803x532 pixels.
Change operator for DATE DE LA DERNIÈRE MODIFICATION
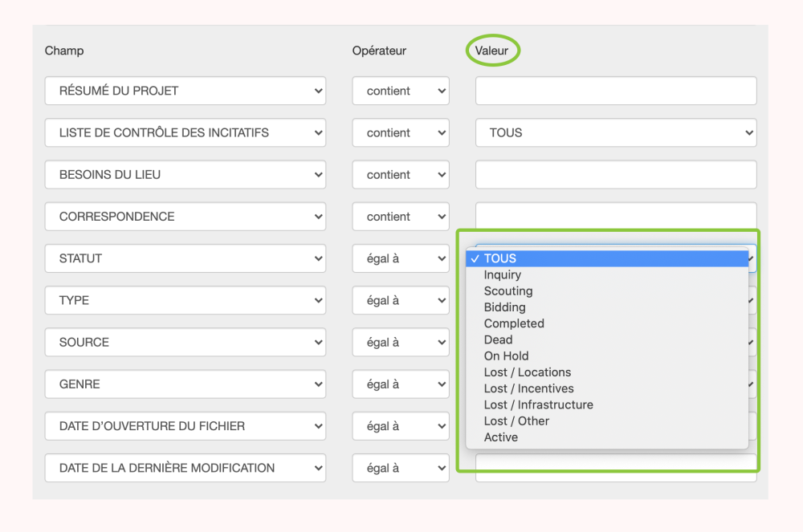coord(400,468)
